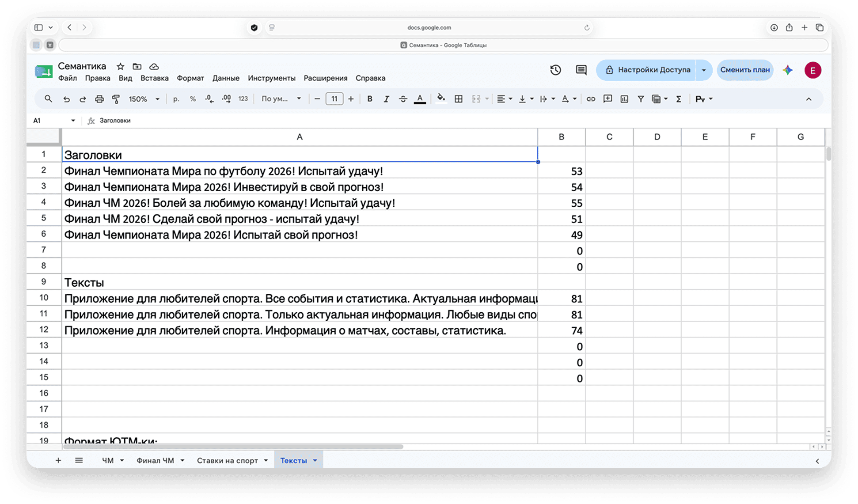Viewport: 858px width, 504px height.
Task: Switch to the Ставки на спорт tab
Action: (227, 460)
